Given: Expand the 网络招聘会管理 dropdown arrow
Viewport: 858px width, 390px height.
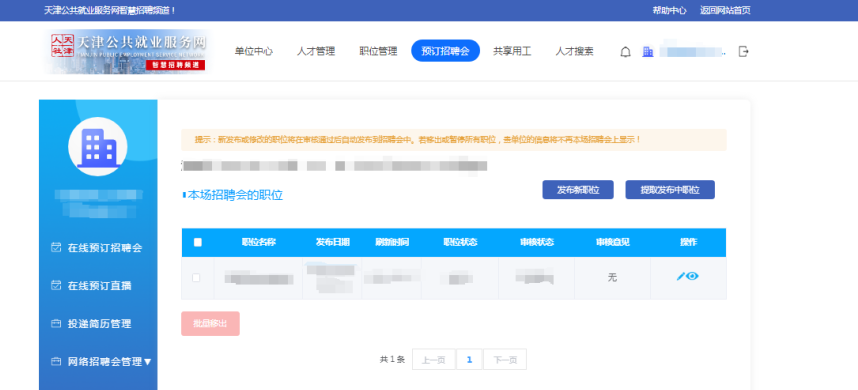Looking at the screenshot, I should click(x=147, y=362).
